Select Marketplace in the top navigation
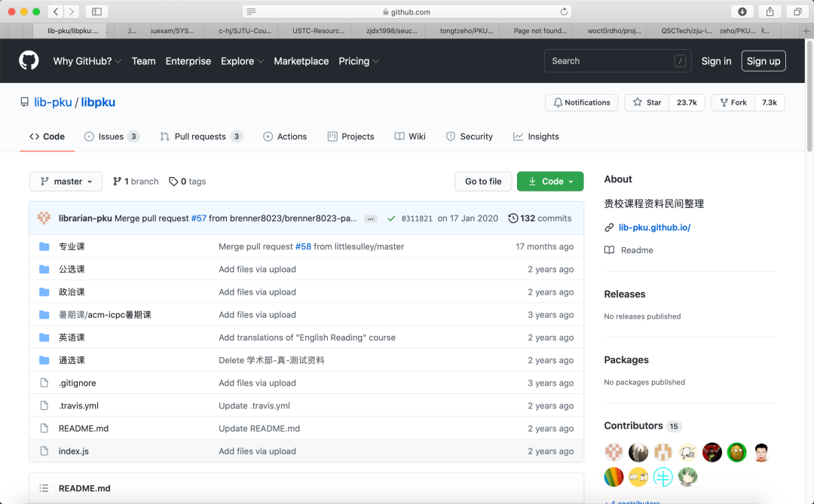 click(x=301, y=61)
